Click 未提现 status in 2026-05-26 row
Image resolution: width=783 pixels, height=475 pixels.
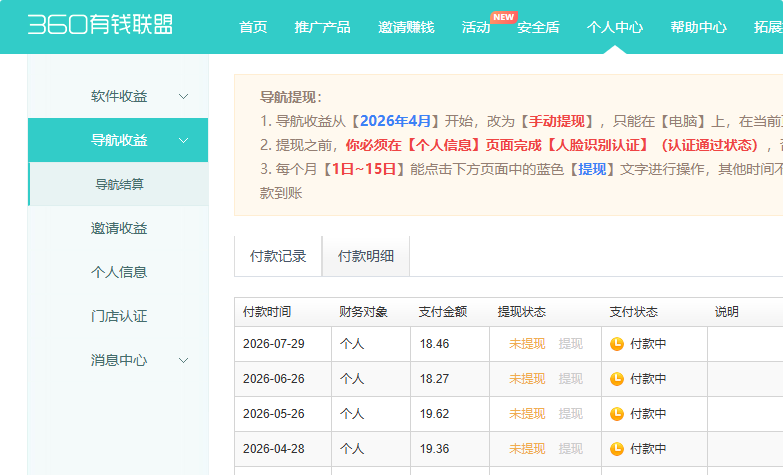click(527, 414)
